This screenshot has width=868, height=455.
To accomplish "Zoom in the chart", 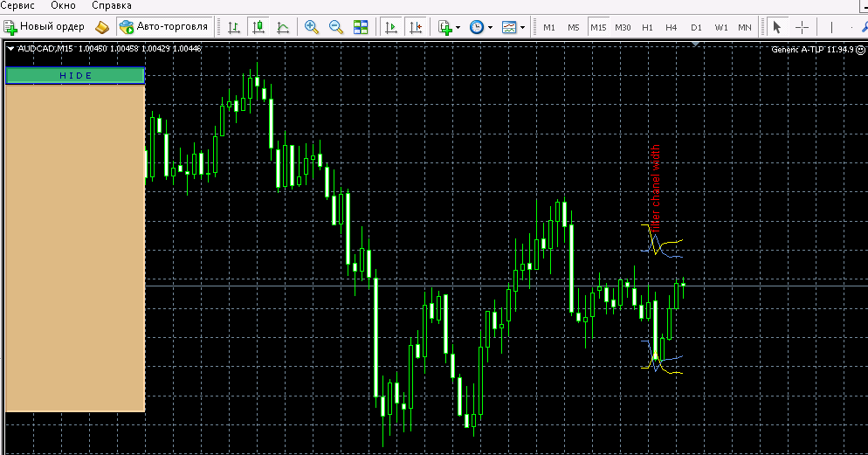I will (x=311, y=26).
